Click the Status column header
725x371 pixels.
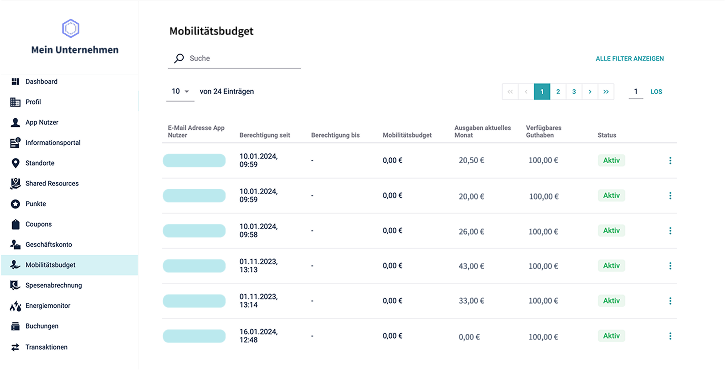coord(607,136)
